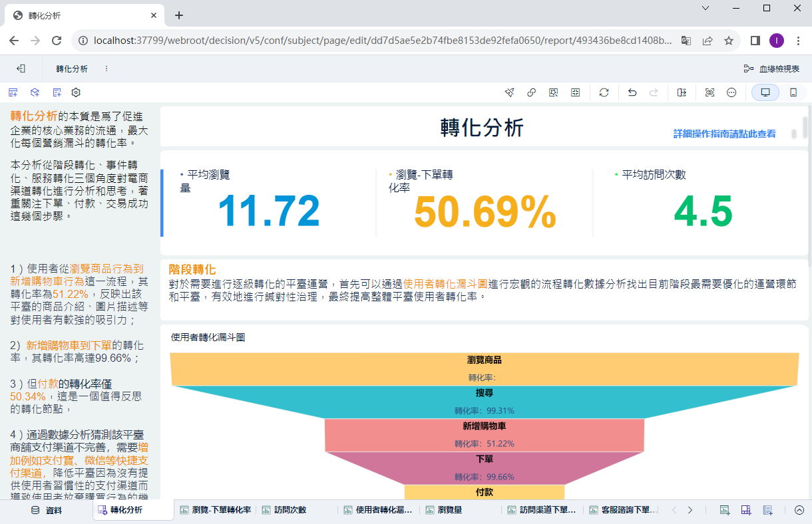Switch to mobile preview mode
The image size is (812, 524).
[x=793, y=92]
